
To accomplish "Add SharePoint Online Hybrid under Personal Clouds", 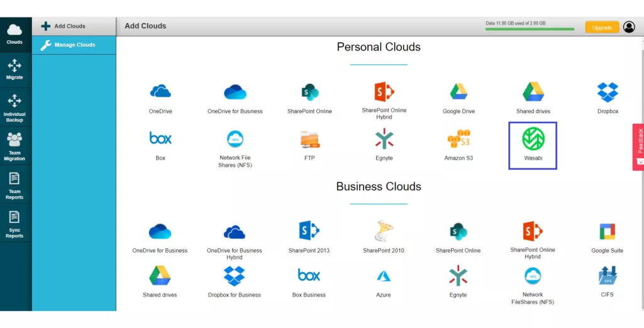I will tap(384, 101).
